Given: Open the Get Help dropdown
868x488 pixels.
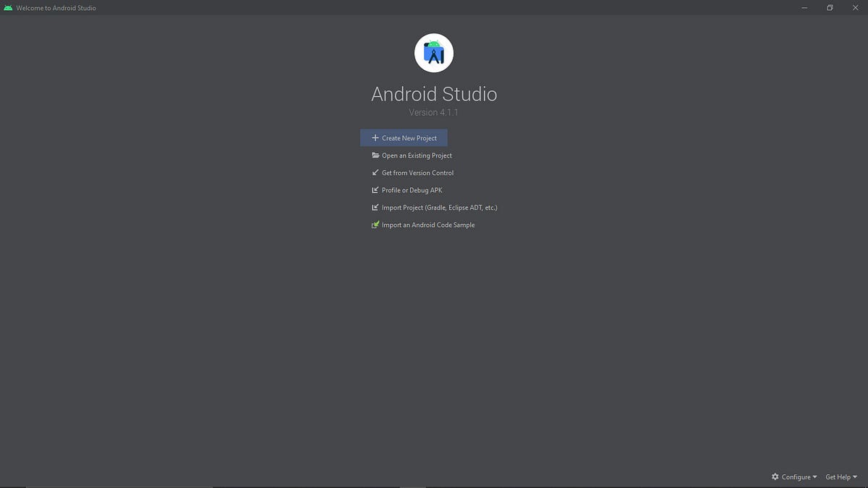Looking at the screenshot, I should pos(839,476).
